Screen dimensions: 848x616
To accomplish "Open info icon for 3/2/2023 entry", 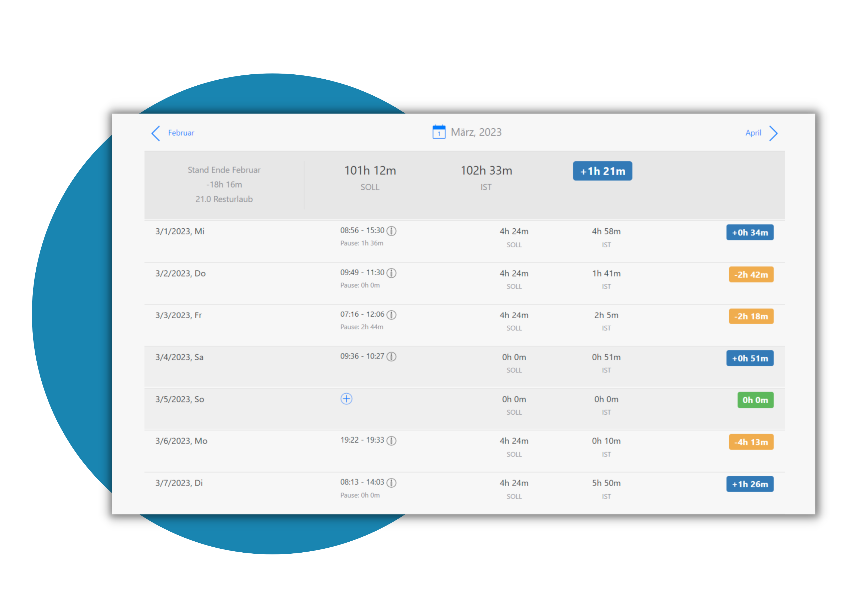I will [x=391, y=273].
